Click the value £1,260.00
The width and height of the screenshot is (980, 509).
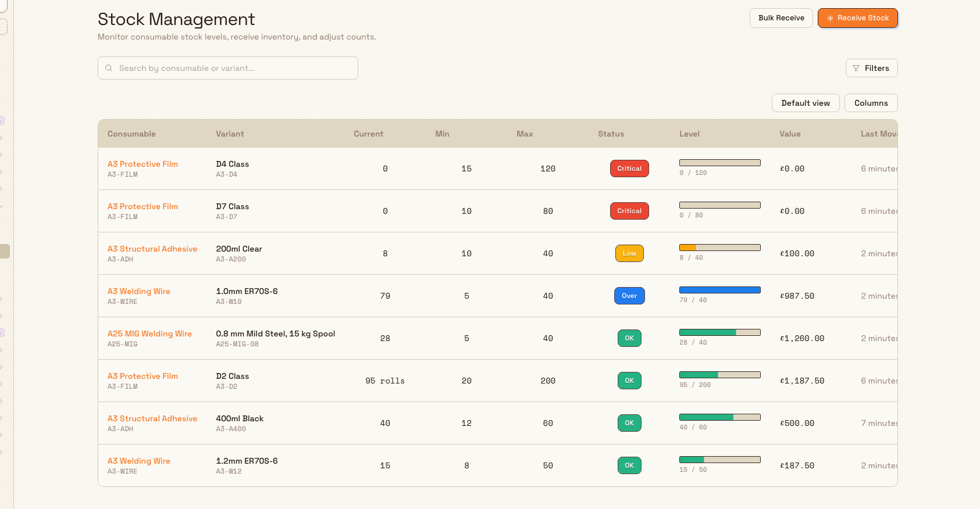coord(802,338)
